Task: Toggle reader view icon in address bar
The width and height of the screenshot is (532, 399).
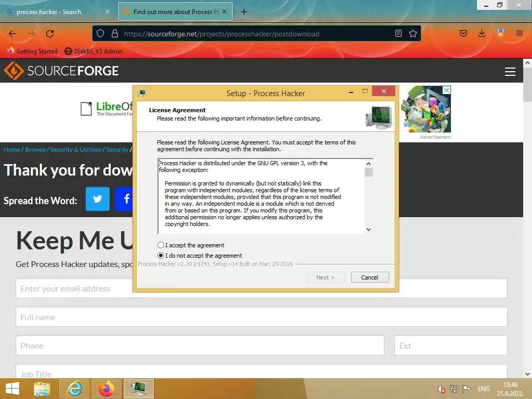Action: 398,33
